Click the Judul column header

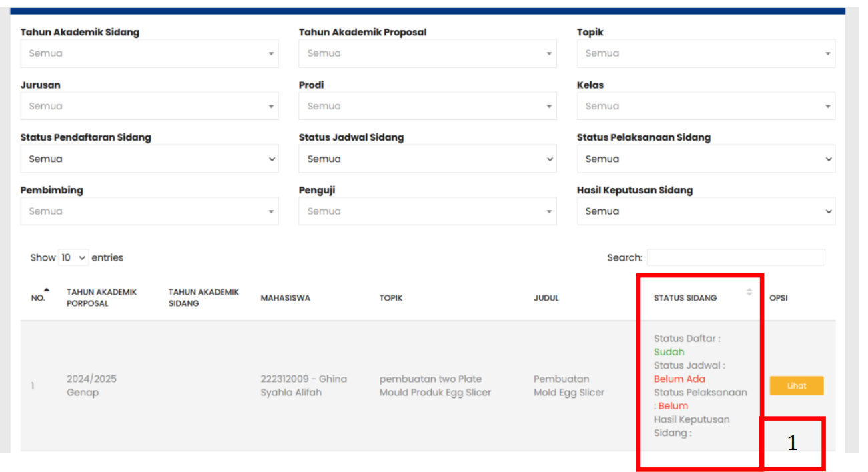[x=546, y=298]
